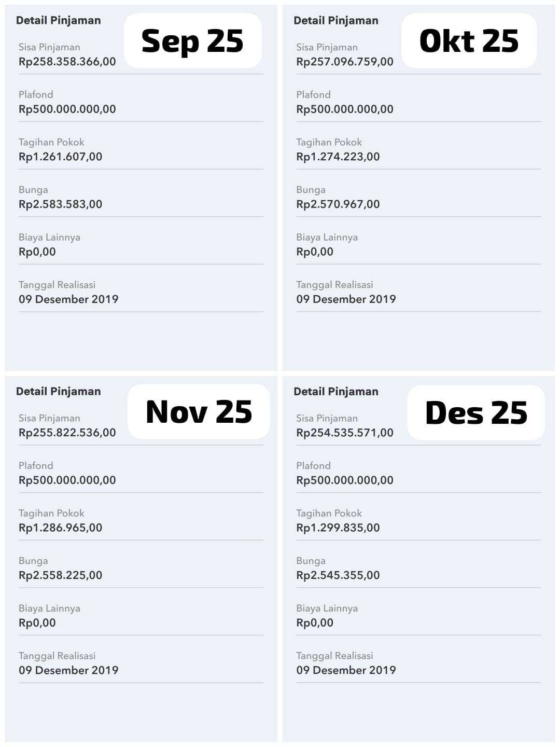Select the Des 25 month badge
This screenshot has width=560, height=747.
point(476,413)
